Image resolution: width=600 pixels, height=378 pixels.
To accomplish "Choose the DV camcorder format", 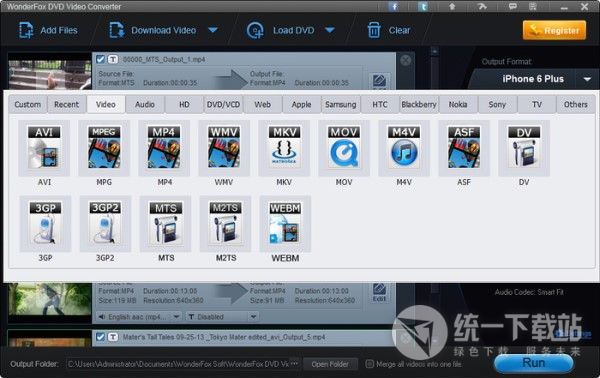I will 524,148.
